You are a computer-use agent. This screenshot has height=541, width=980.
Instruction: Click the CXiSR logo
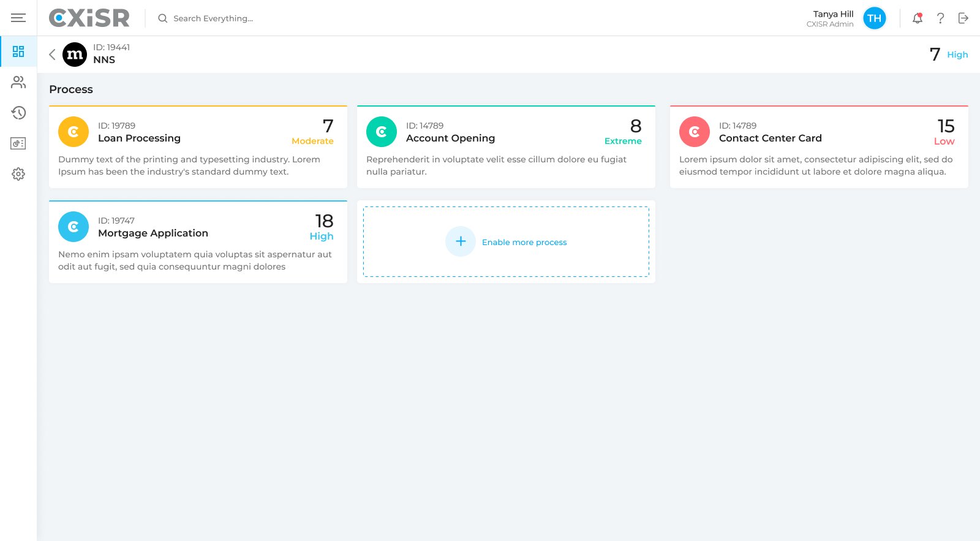coord(89,18)
